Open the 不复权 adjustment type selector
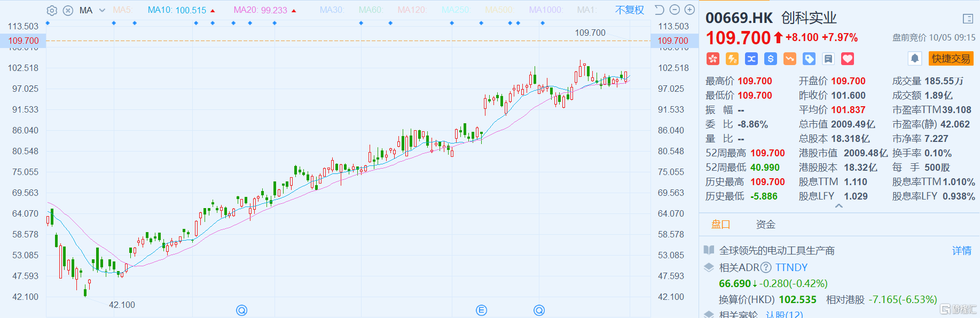The image size is (980, 318). point(629,10)
